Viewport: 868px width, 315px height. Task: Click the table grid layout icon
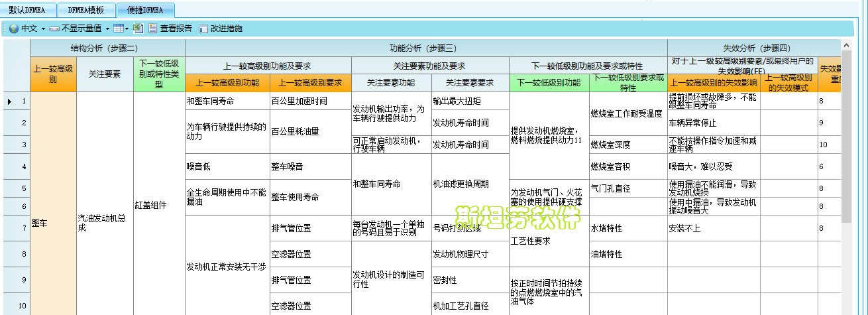(118, 29)
